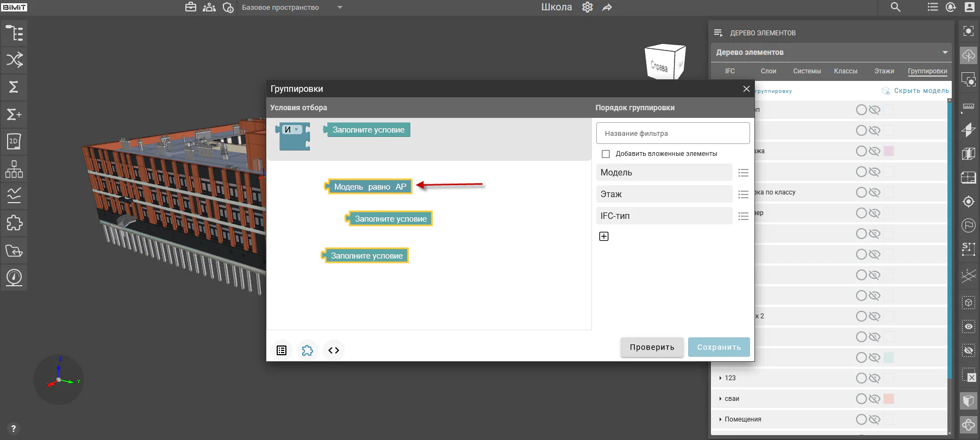Expand the Помещения tree item
The width and height of the screenshot is (980, 440).
[720, 419]
